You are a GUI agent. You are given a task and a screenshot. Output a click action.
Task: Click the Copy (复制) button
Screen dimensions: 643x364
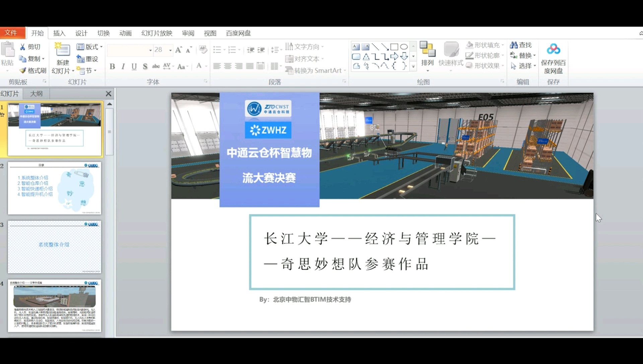pos(32,59)
